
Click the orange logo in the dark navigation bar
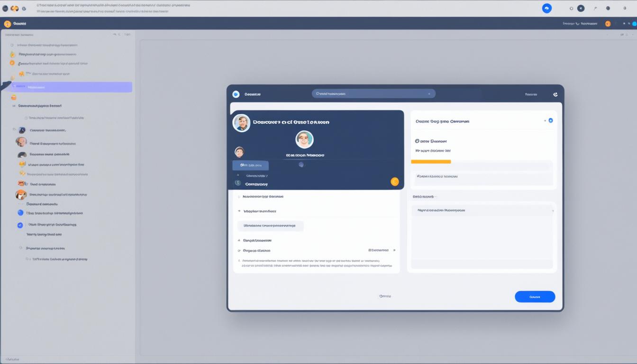coord(8,24)
